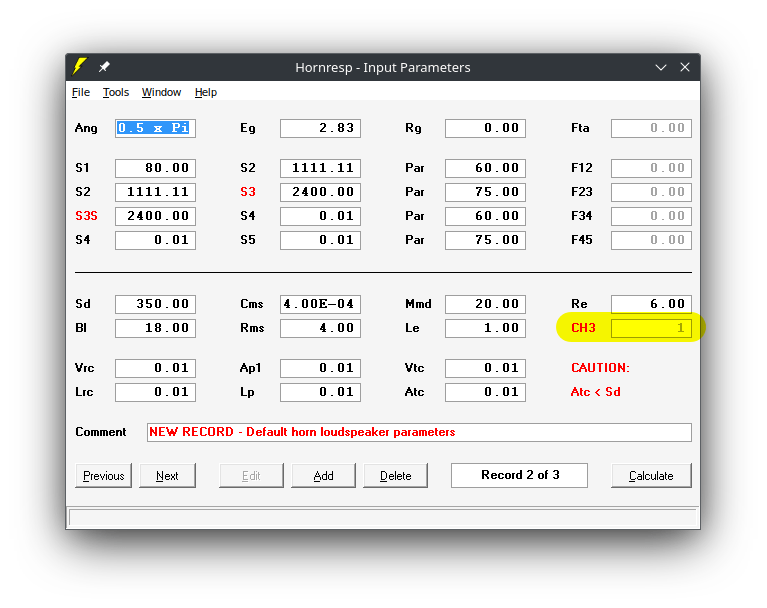Click the greyed-out Edit button
767x608 pixels.
(251, 475)
